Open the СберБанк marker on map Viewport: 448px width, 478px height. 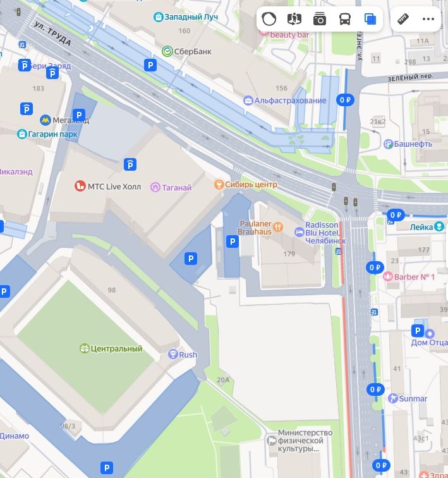pos(167,51)
